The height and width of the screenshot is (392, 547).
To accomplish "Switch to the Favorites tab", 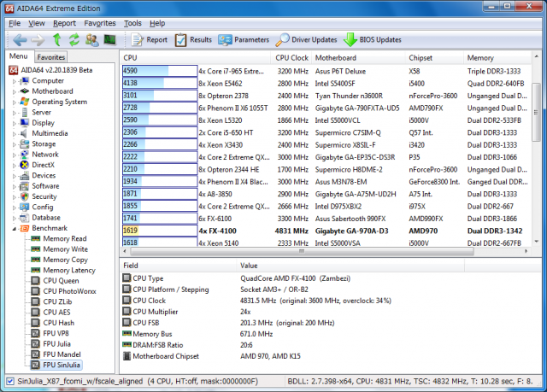I will point(51,57).
